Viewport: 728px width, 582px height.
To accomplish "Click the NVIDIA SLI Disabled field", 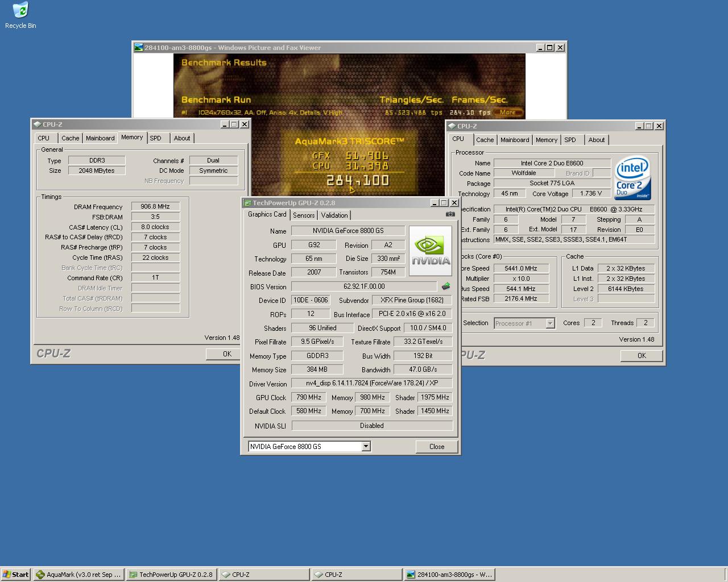I will pos(372,425).
